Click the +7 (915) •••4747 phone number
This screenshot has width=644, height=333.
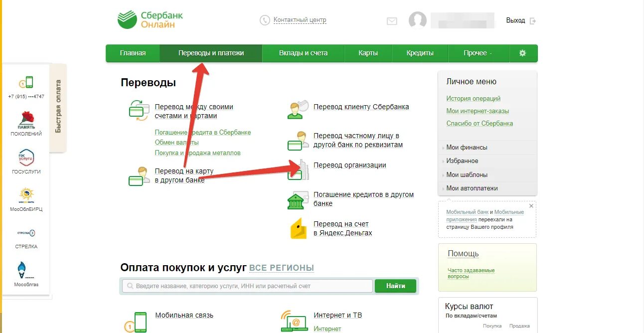pyautogui.click(x=26, y=97)
